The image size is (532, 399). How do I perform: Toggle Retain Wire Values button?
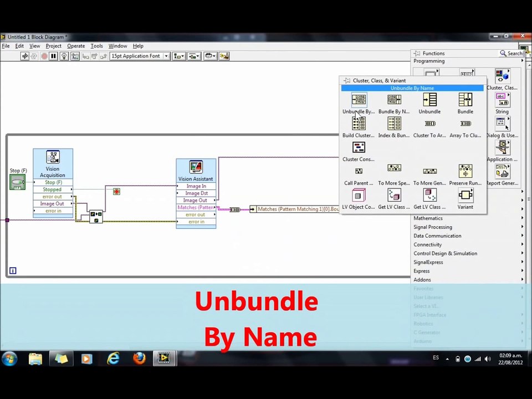[x=75, y=56]
